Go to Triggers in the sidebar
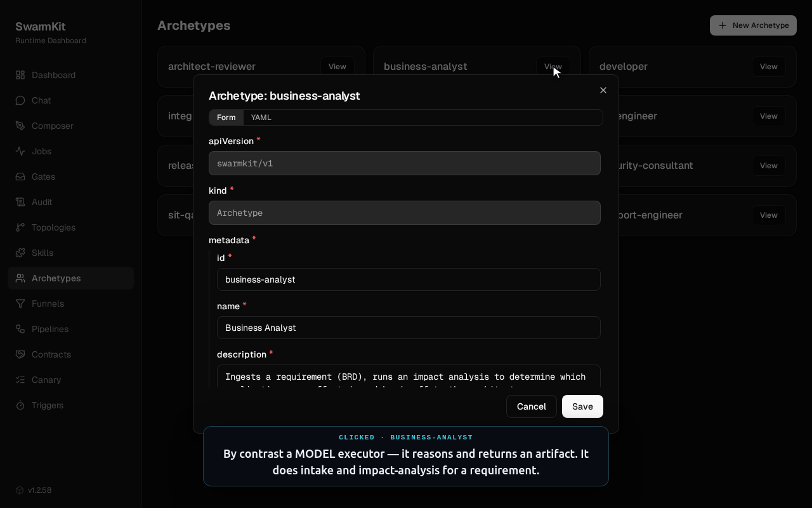This screenshot has height=508, width=812. point(70,405)
